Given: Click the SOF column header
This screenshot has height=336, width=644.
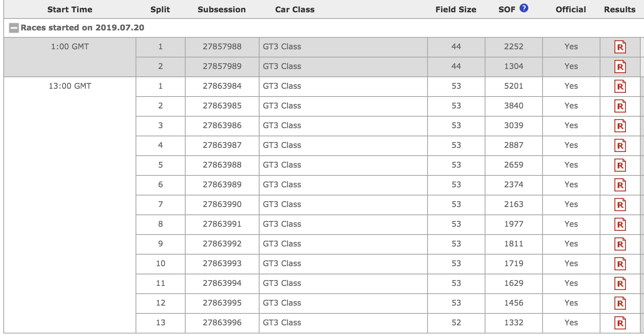Looking at the screenshot, I should (507, 9).
